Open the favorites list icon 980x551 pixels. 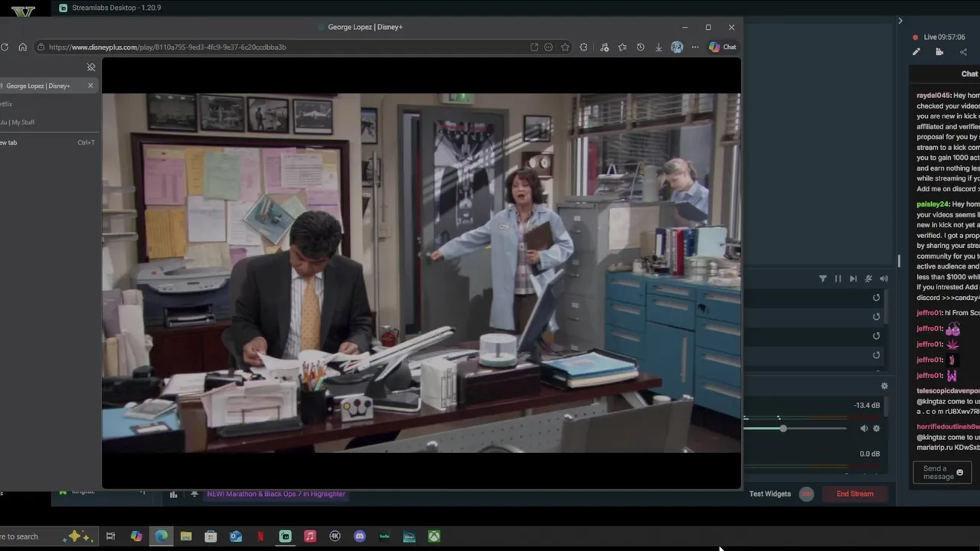(622, 47)
